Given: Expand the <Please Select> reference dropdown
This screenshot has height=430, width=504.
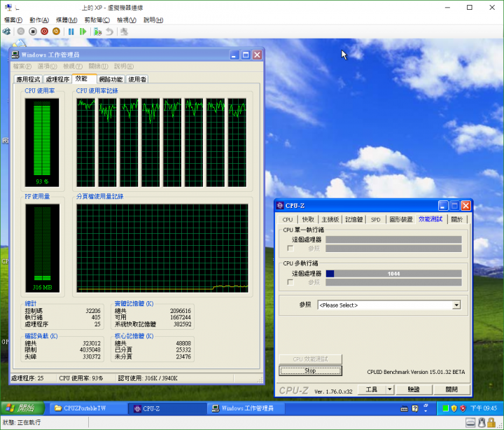Looking at the screenshot, I should [456, 305].
